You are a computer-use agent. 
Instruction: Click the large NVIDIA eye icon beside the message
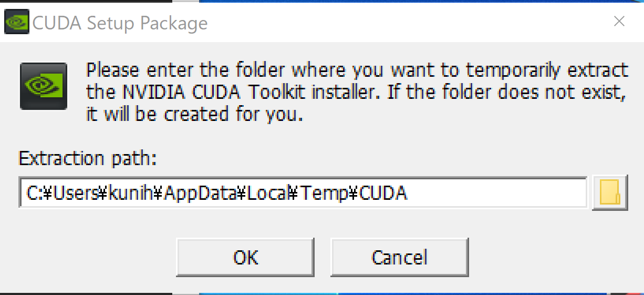[44, 86]
